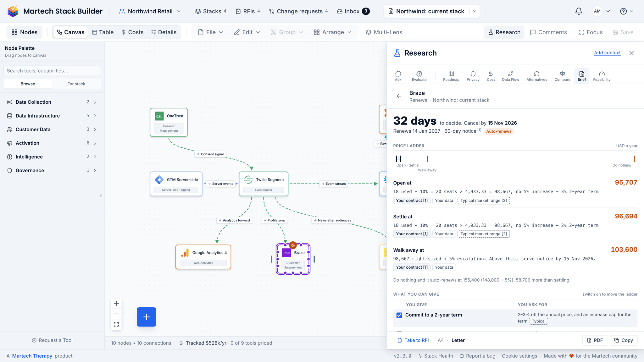Open the Evaluate research tool

pos(419,76)
